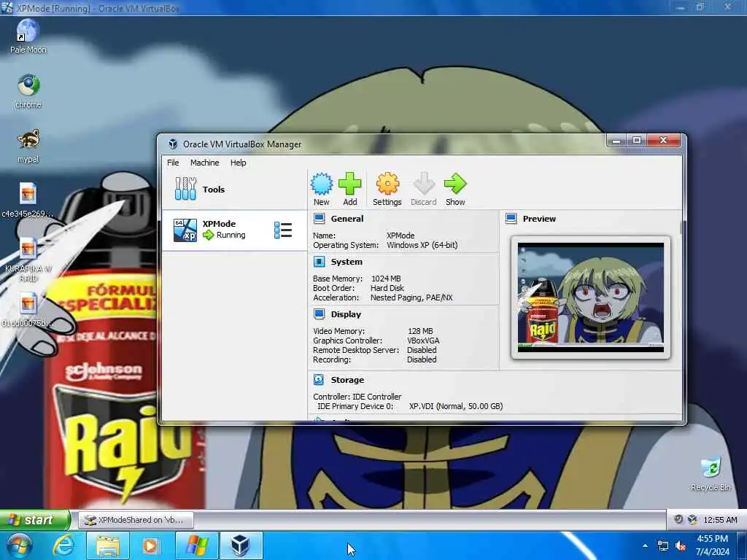Click the Preview section header
This screenshot has height=560, width=747.
[x=539, y=219]
